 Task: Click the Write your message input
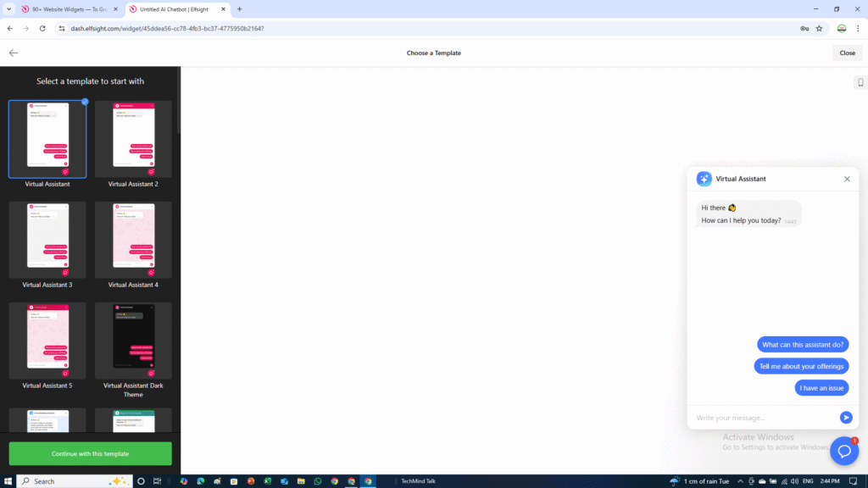[763, 418]
